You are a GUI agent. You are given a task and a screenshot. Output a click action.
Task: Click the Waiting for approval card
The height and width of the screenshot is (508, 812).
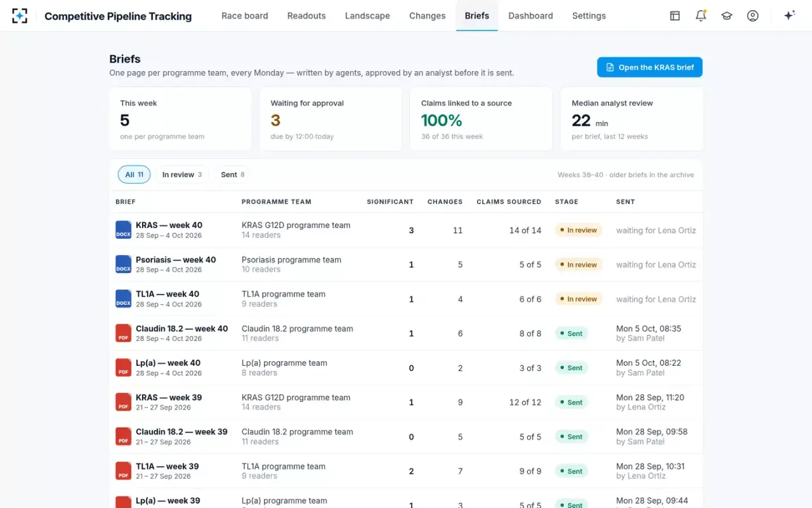[331, 119]
